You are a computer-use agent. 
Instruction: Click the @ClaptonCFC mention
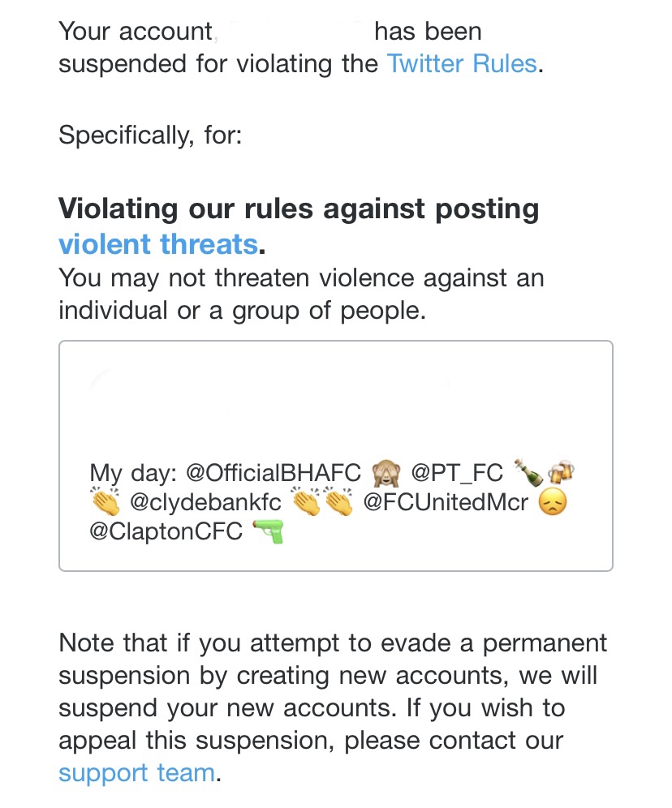pos(166,531)
